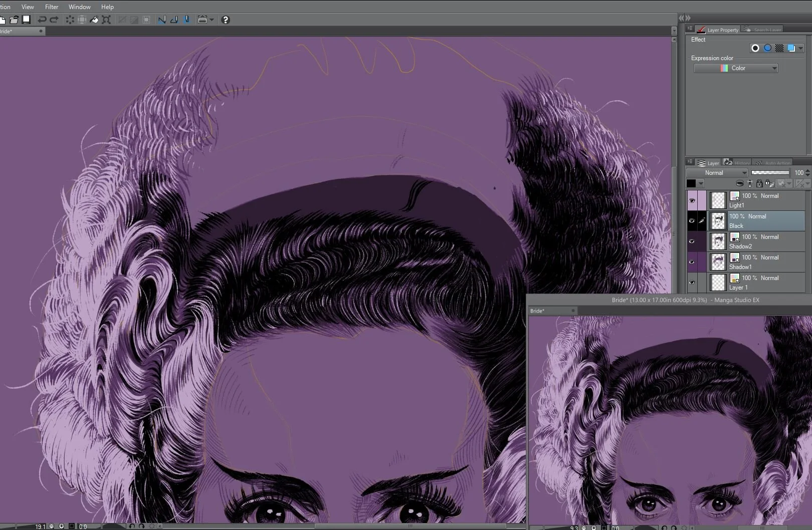
Task: Click the black palette color swatch
Action: click(x=691, y=183)
